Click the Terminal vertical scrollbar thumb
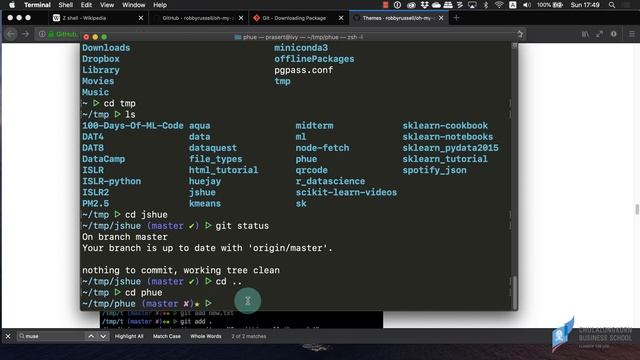Image resolution: width=640 pixels, height=360 pixels. pyautogui.click(x=515, y=292)
